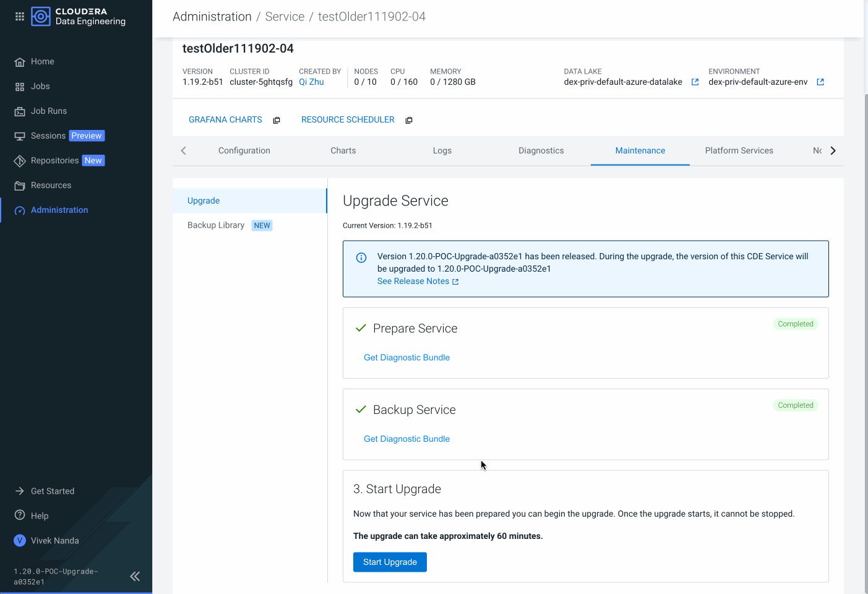Copy the Resource Scheduler link icon
The height and width of the screenshot is (594, 868).
(408, 120)
